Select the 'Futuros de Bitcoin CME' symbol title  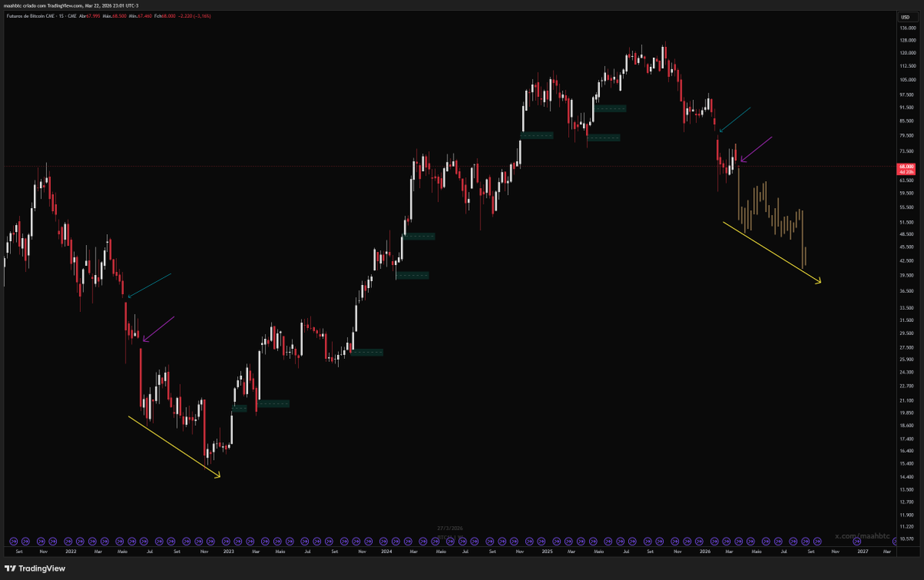tap(31, 16)
